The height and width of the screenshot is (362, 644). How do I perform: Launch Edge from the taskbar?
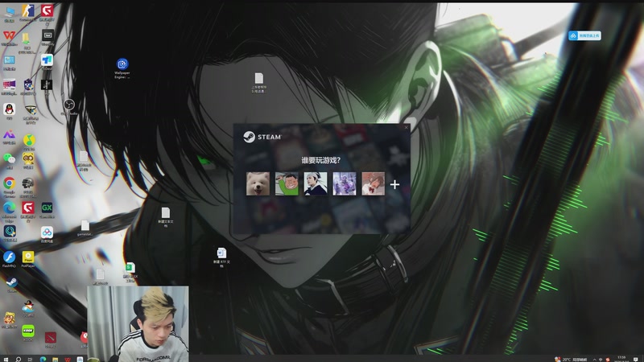[43, 359]
